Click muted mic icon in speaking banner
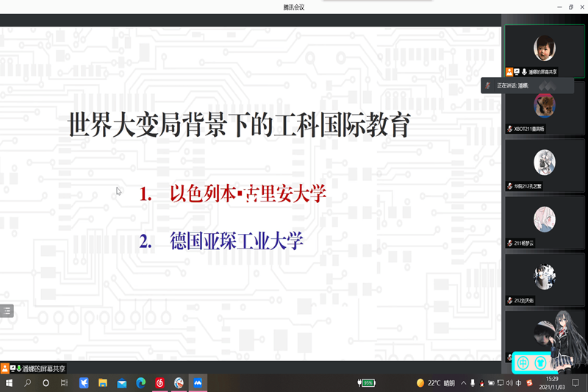 point(487,85)
